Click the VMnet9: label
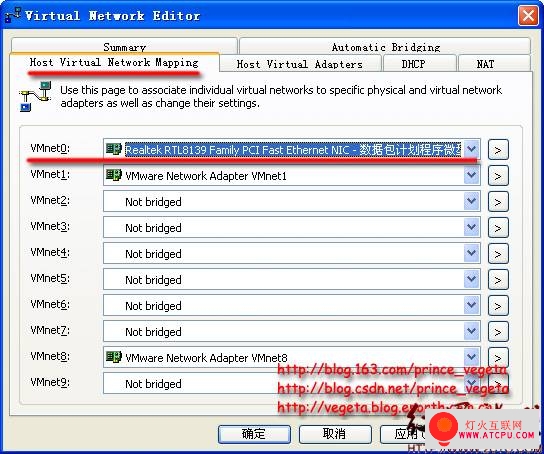 [50, 383]
